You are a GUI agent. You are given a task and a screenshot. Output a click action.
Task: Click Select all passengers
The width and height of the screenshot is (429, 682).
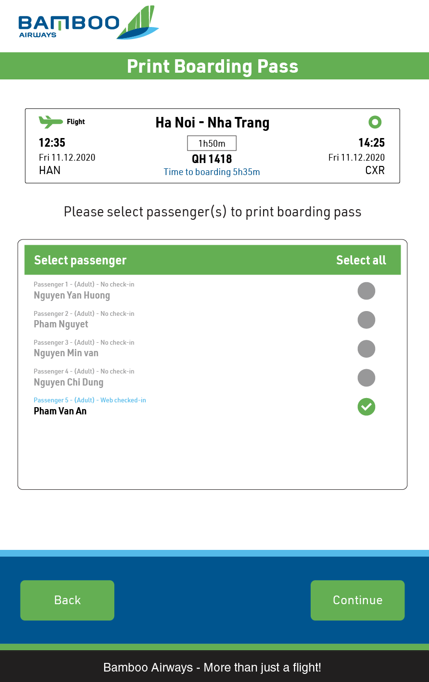(361, 260)
